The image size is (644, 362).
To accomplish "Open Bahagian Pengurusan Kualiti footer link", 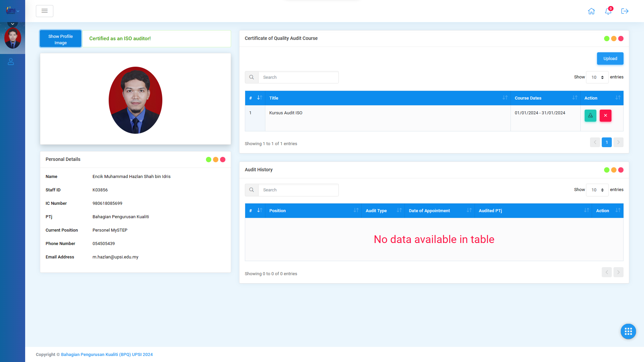I will pyautogui.click(x=107, y=355).
